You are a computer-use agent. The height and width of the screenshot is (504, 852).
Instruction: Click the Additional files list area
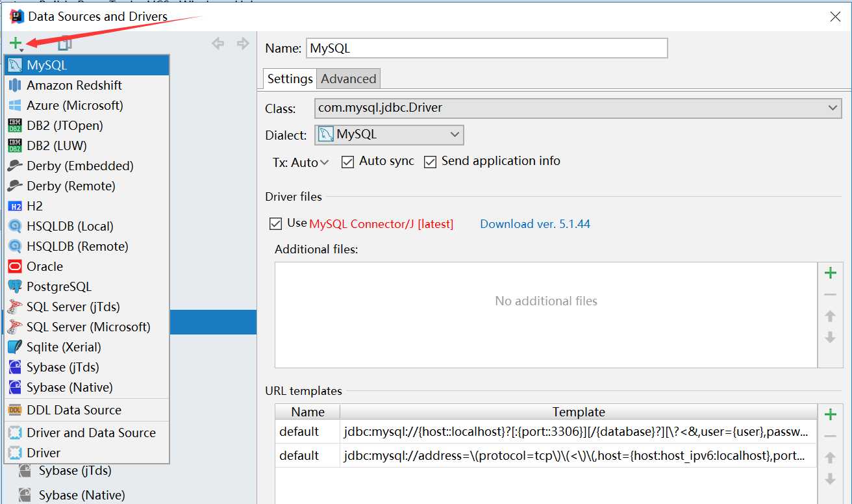546,315
